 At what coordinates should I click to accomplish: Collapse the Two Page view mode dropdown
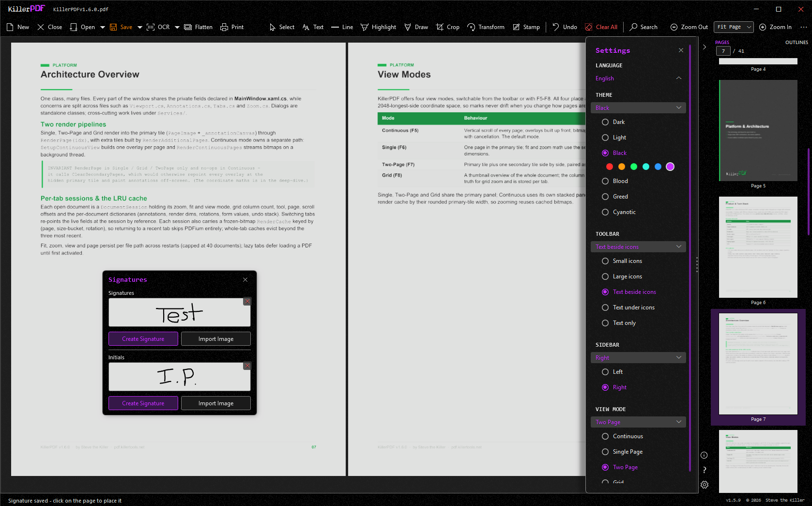(x=638, y=422)
